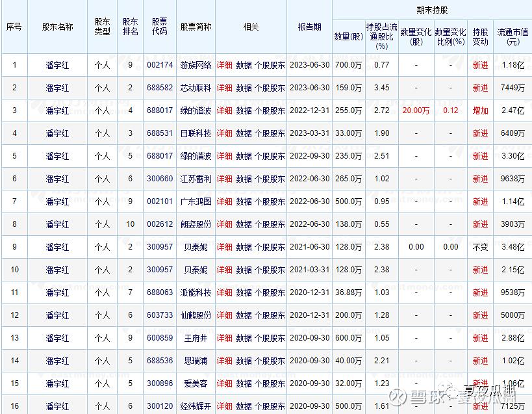Viewport: 532px width, 414px height.
Task: Click stock code 600859 王府井
Action: 160,338
